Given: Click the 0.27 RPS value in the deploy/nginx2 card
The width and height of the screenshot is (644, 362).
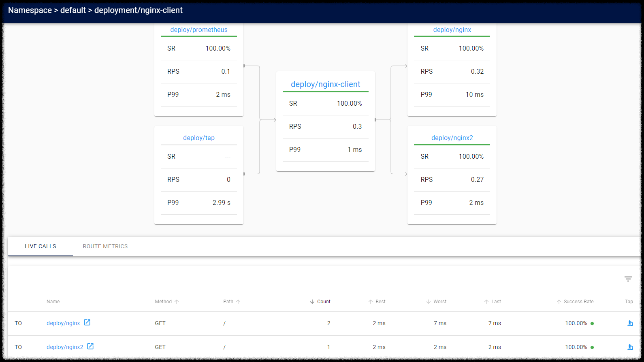Looking at the screenshot, I should [477, 179].
